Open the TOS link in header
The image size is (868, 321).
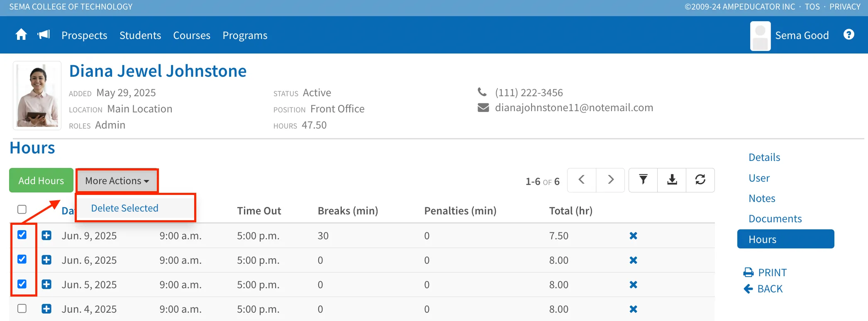[812, 7]
